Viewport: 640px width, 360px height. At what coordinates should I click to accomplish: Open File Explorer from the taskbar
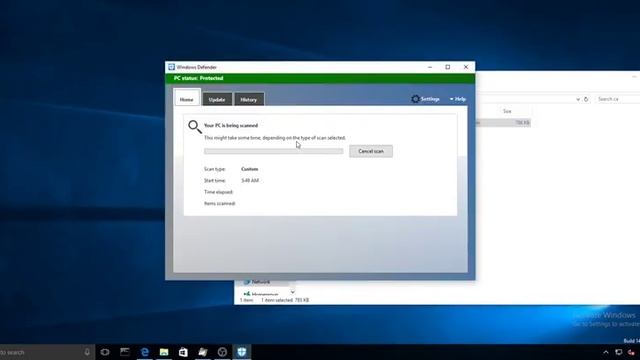tap(164, 352)
